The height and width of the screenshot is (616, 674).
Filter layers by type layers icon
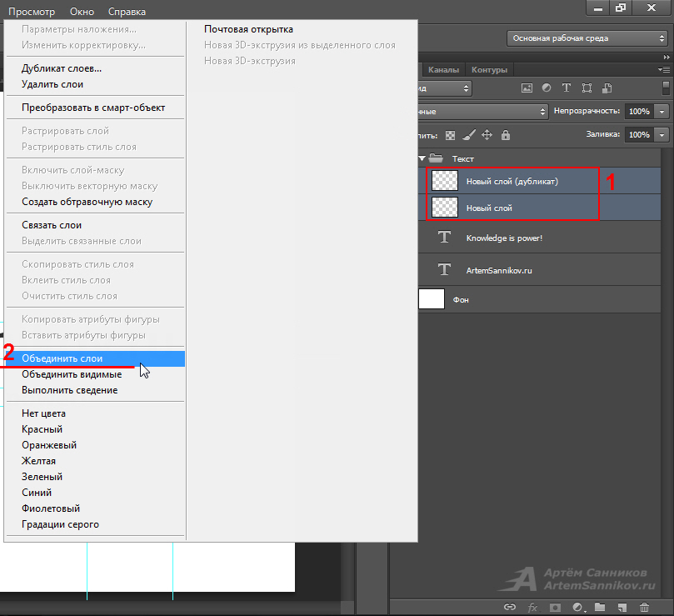point(567,88)
